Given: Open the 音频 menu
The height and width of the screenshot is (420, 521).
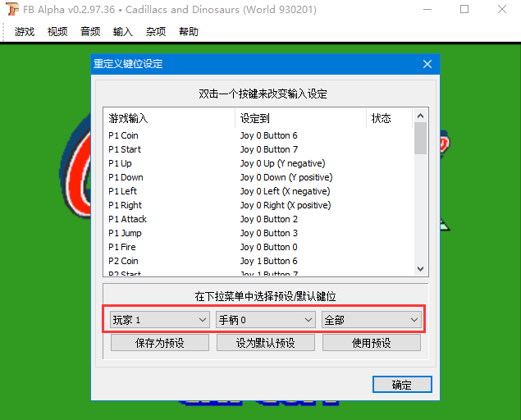Looking at the screenshot, I should (90, 32).
